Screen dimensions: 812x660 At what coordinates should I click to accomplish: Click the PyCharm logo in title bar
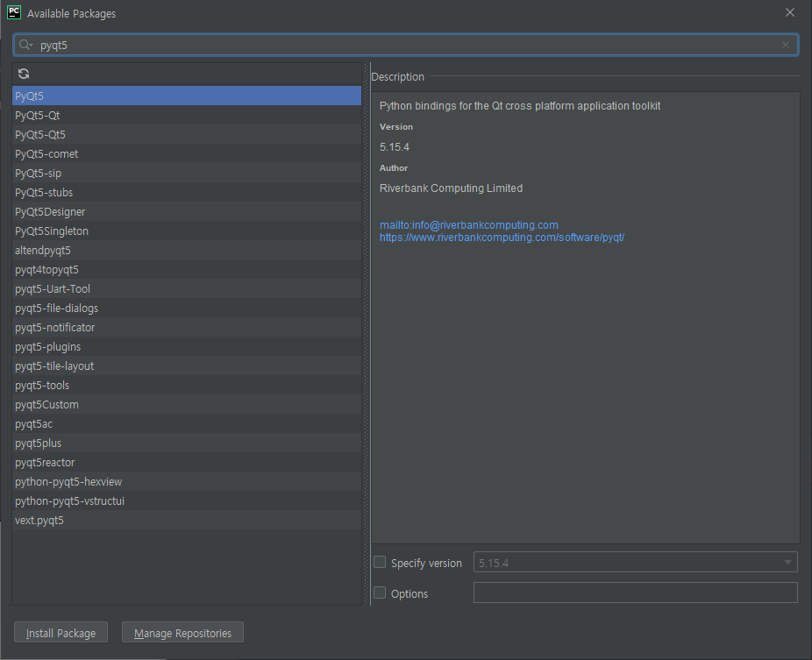pyautogui.click(x=14, y=12)
